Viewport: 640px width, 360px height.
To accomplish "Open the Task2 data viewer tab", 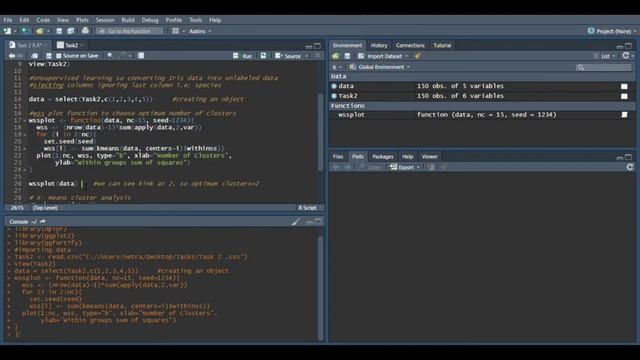I will [x=71, y=45].
